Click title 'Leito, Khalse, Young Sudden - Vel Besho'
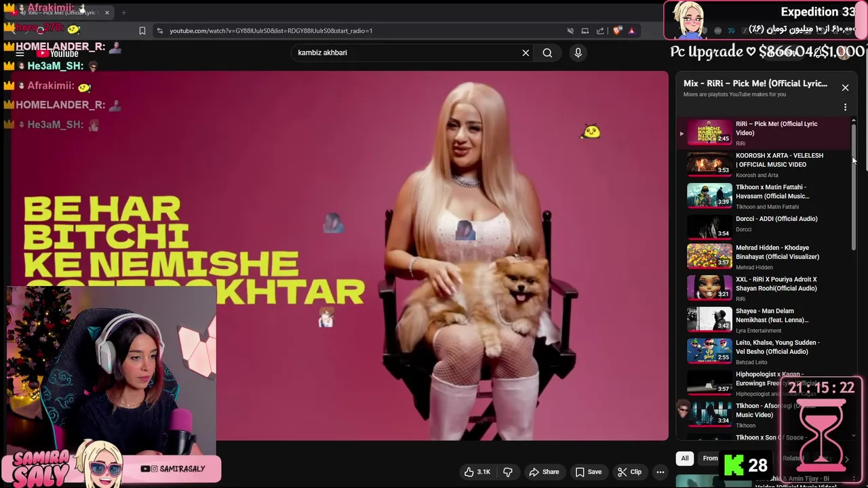Viewport: 868px width, 488px height. coord(778,347)
